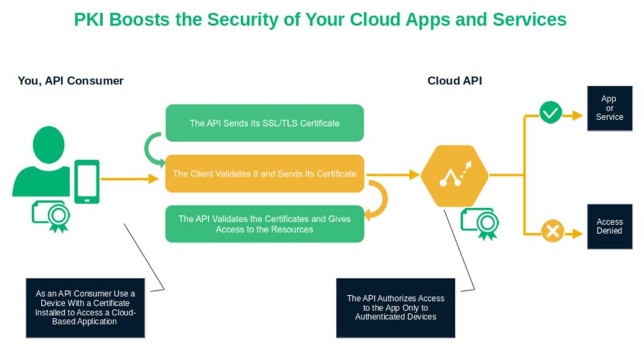
Task: Click the 'PKI Boosts the Security' title
Action: 320,20
